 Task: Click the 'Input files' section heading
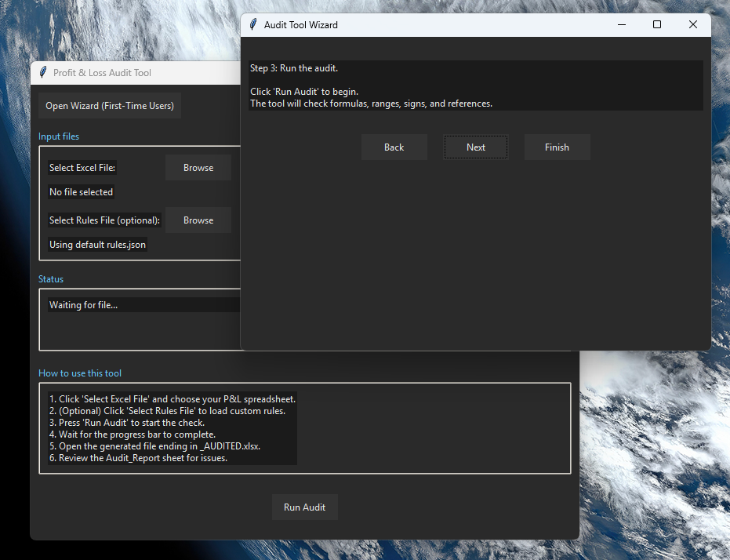(x=59, y=136)
